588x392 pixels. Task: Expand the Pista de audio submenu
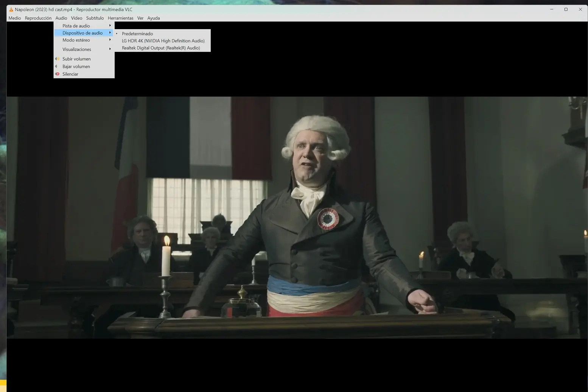(x=84, y=26)
